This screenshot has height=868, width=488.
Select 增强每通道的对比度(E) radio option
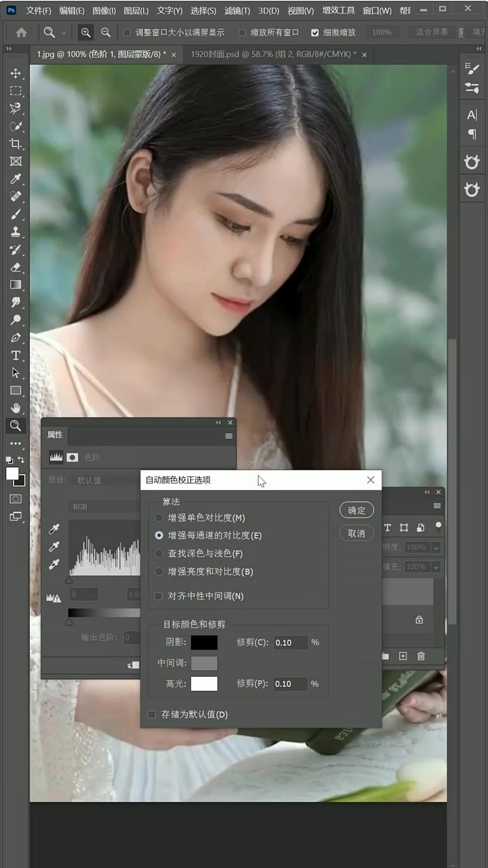tap(159, 535)
